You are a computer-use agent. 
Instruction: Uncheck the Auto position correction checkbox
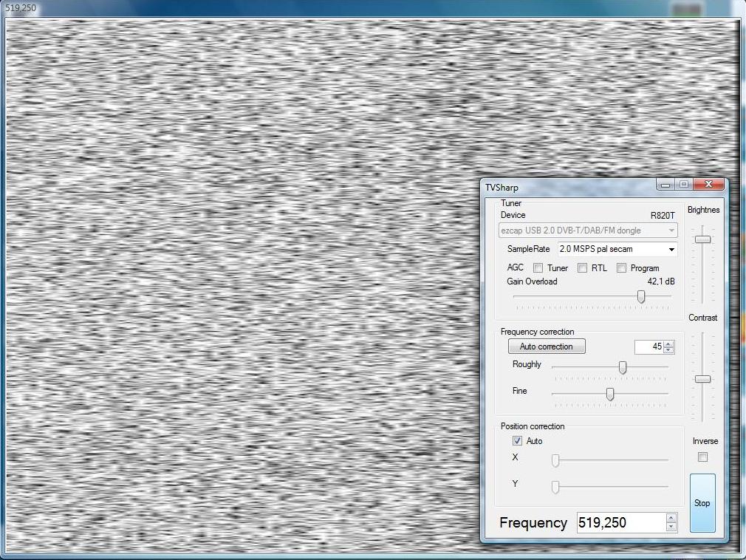click(517, 440)
